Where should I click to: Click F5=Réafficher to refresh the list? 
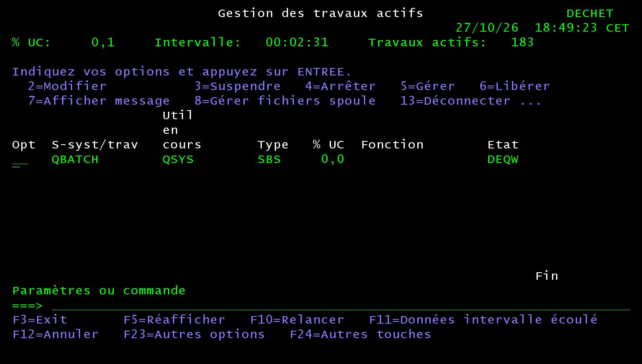(x=174, y=320)
